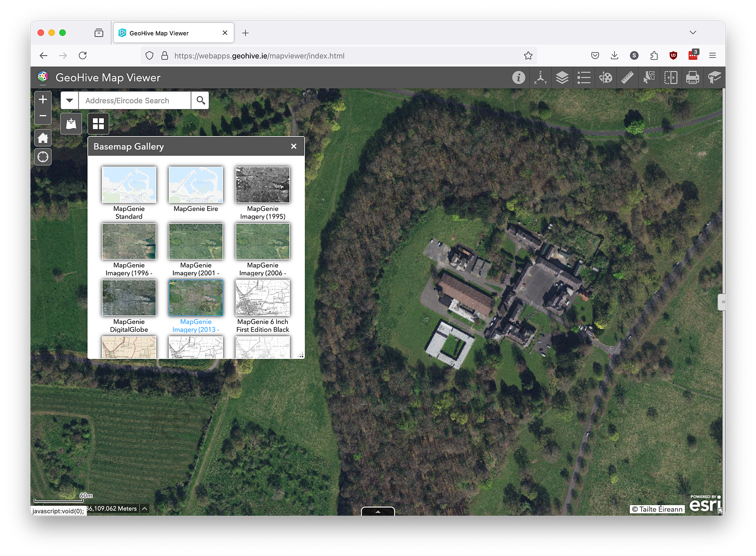
Task: Open Firefox View tab list icon
Action: pyautogui.click(x=99, y=33)
